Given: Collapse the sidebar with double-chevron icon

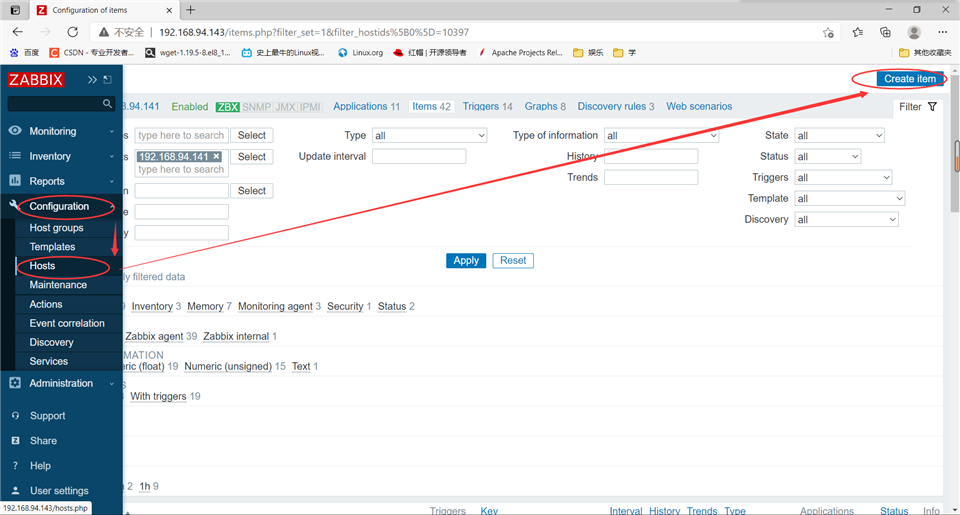Looking at the screenshot, I should coord(92,80).
